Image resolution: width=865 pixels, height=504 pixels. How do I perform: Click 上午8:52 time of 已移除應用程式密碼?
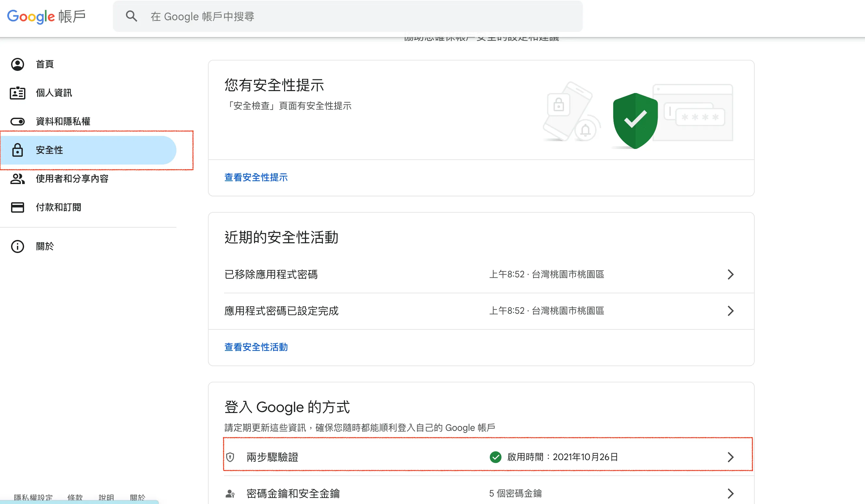507,275
